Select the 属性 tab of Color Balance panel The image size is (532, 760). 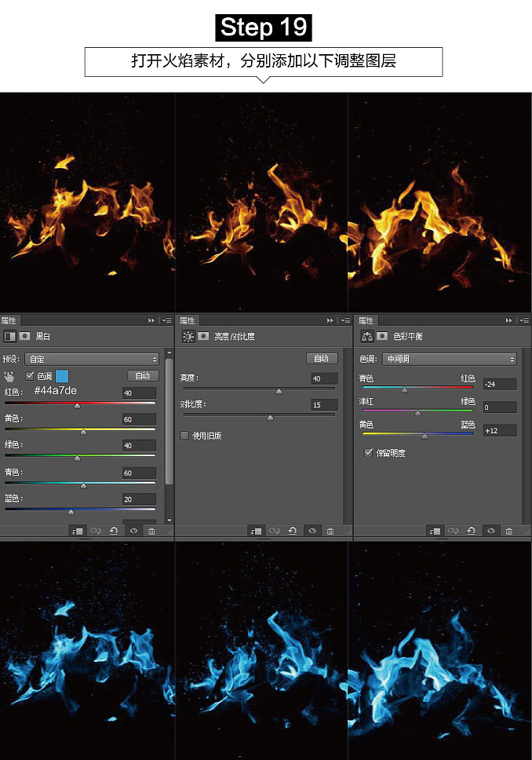coord(366,320)
